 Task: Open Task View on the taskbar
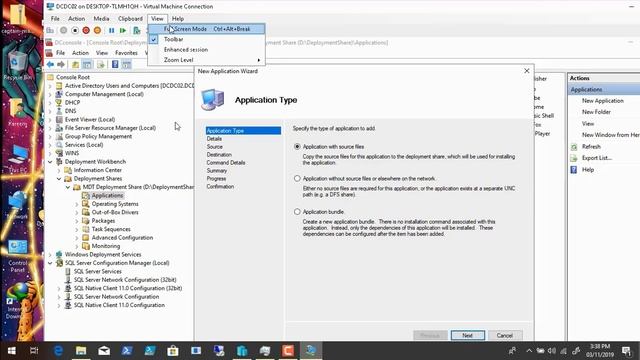[x=34, y=351]
